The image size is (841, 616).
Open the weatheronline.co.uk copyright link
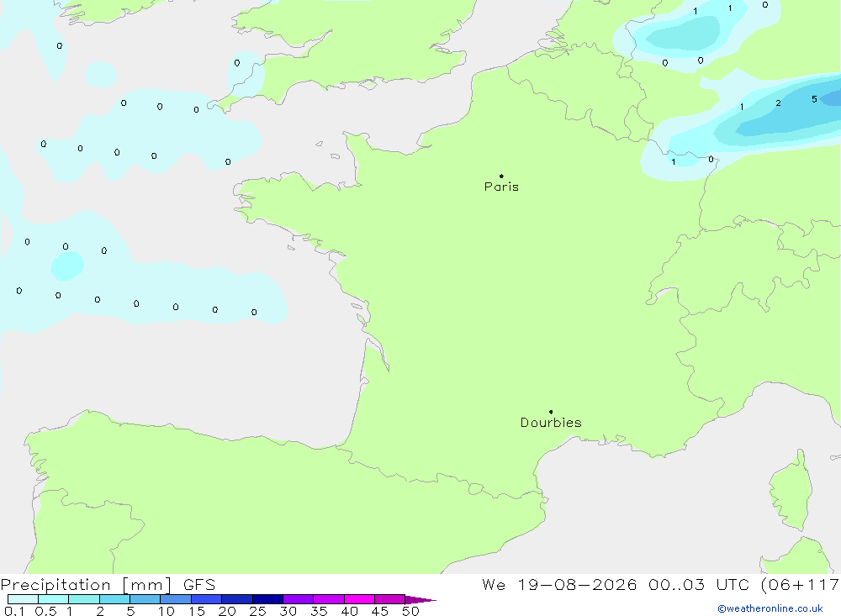point(770,608)
